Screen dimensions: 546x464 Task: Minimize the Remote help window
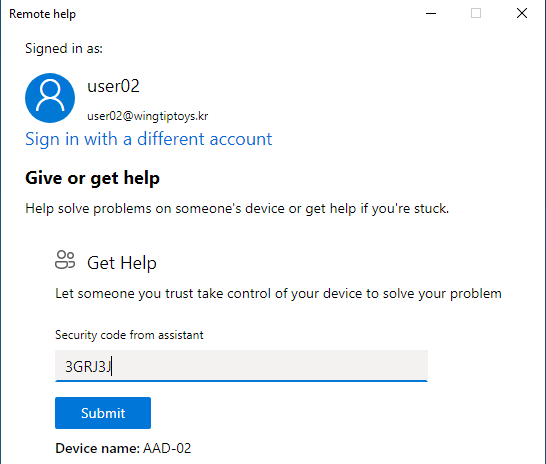431,14
